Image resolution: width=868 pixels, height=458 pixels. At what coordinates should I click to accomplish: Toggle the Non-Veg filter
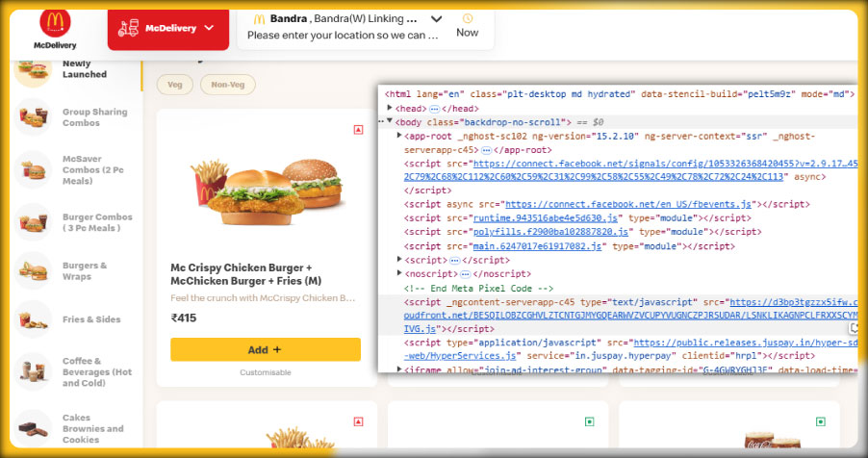[228, 85]
